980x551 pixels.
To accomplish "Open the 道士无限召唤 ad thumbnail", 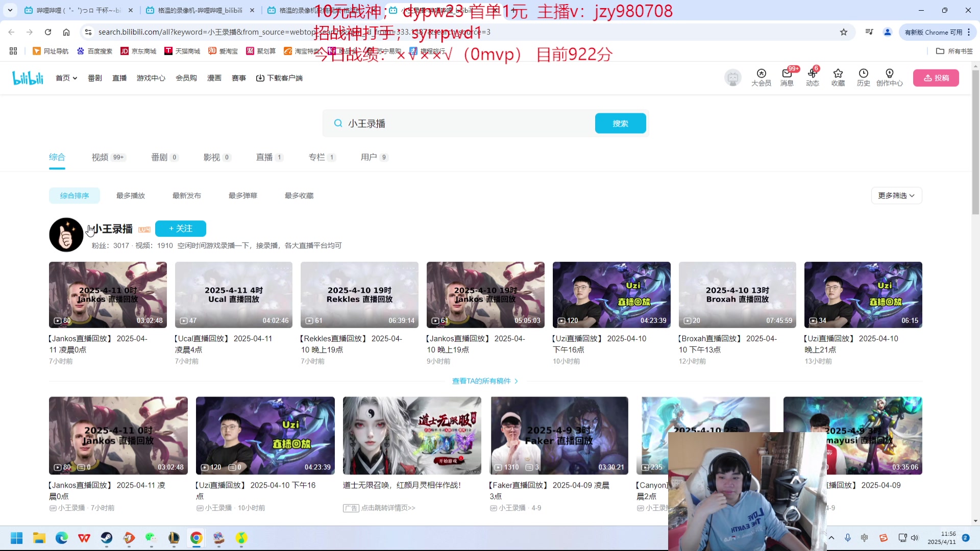I will (412, 436).
